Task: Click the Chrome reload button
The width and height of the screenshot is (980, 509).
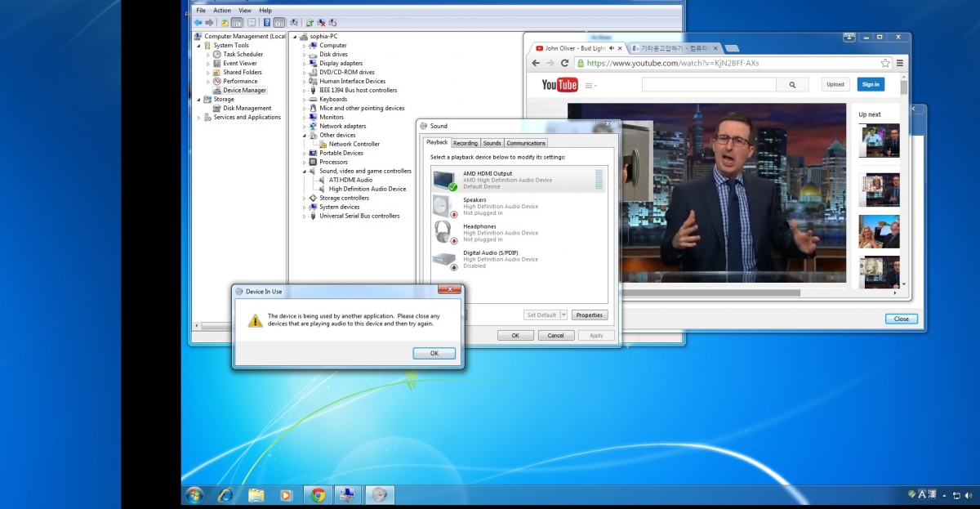Action: click(564, 63)
